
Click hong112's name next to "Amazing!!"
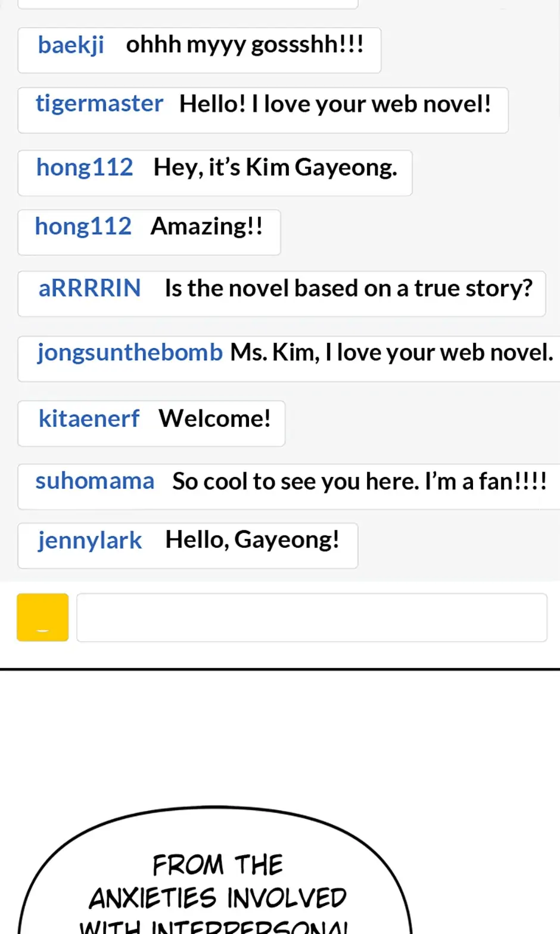coord(83,226)
